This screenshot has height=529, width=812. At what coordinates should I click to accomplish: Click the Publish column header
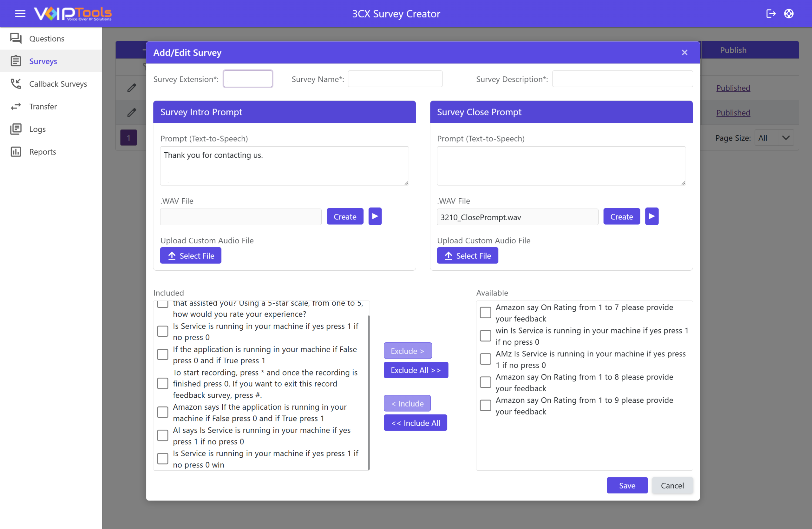pos(733,50)
